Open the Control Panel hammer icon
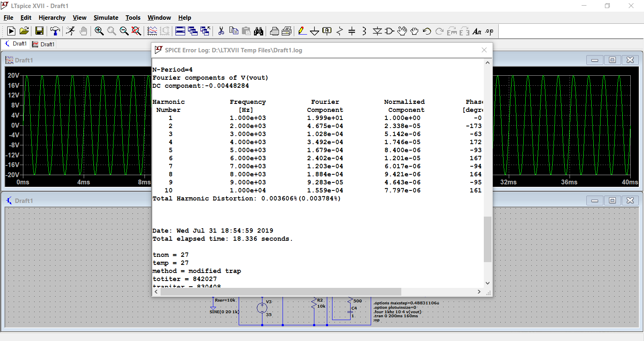This screenshot has height=341, width=644. (55, 31)
